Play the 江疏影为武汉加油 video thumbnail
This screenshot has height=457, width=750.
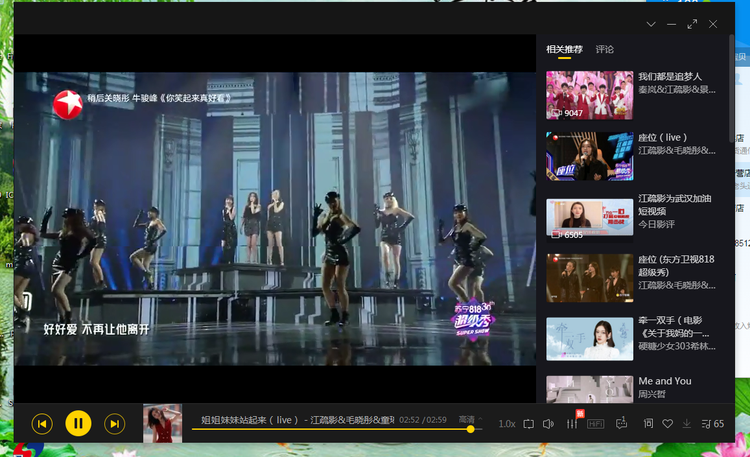590,218
